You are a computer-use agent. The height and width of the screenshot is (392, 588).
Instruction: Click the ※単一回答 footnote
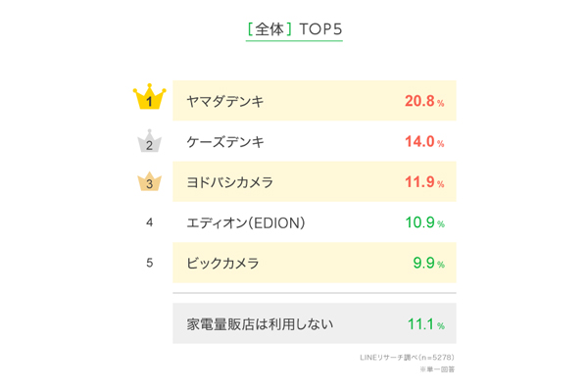click(437, 369)
